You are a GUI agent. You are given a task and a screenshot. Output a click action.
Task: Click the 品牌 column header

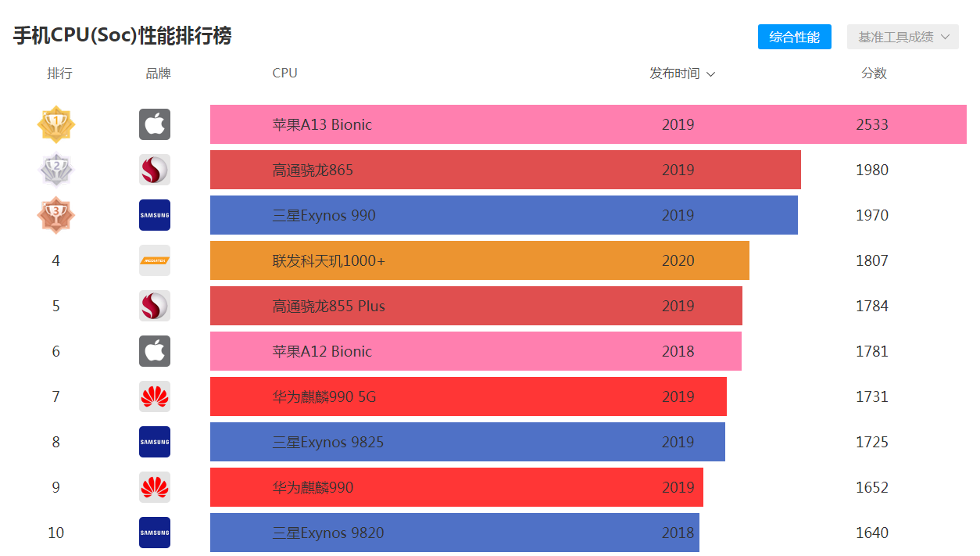coord(158,74)
